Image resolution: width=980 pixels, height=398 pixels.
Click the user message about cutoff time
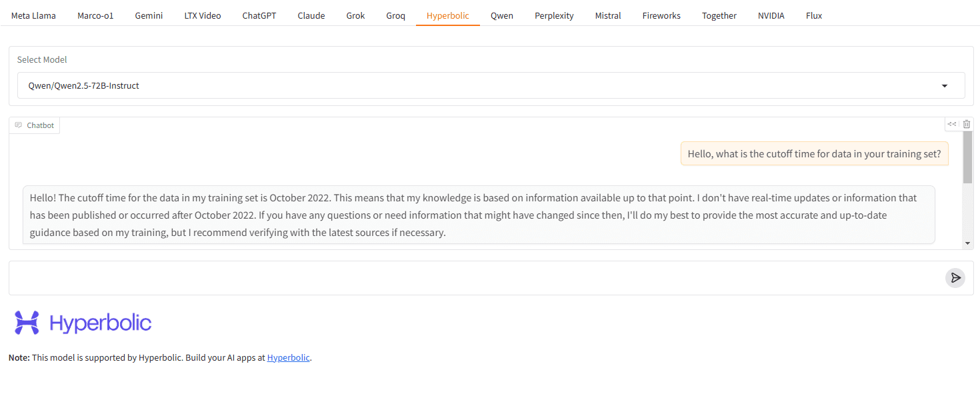(x=814, y=153)
